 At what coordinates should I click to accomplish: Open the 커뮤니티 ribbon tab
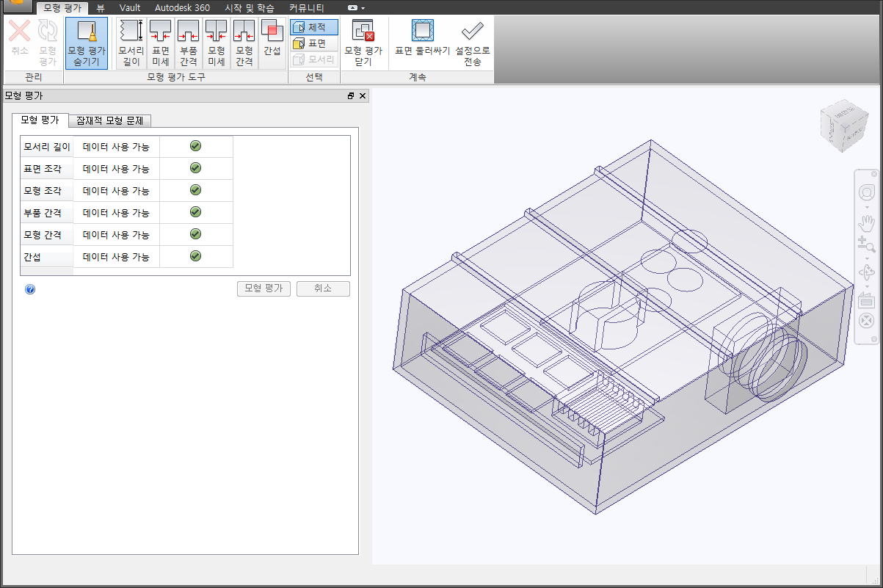[307, 8]
